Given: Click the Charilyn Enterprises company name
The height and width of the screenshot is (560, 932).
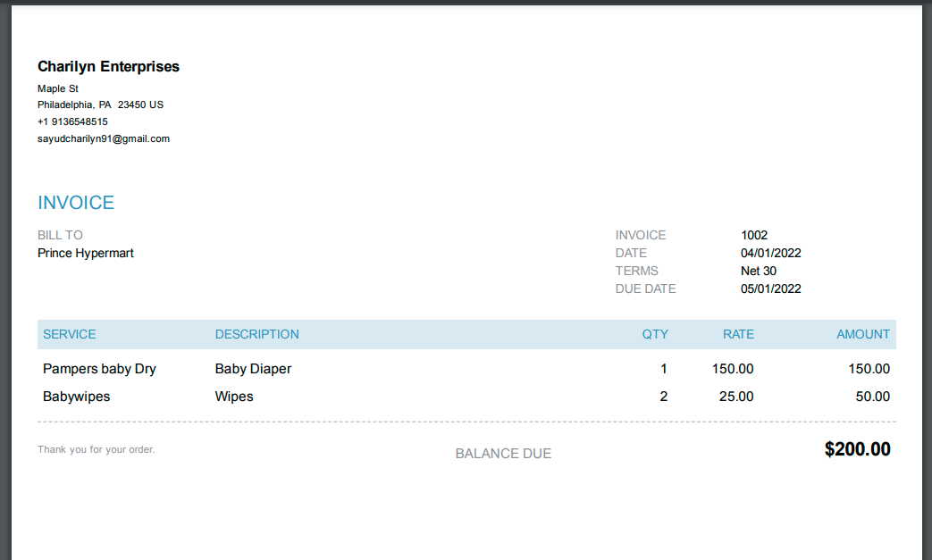Looking at the screenshot, I should coord(108,66).
